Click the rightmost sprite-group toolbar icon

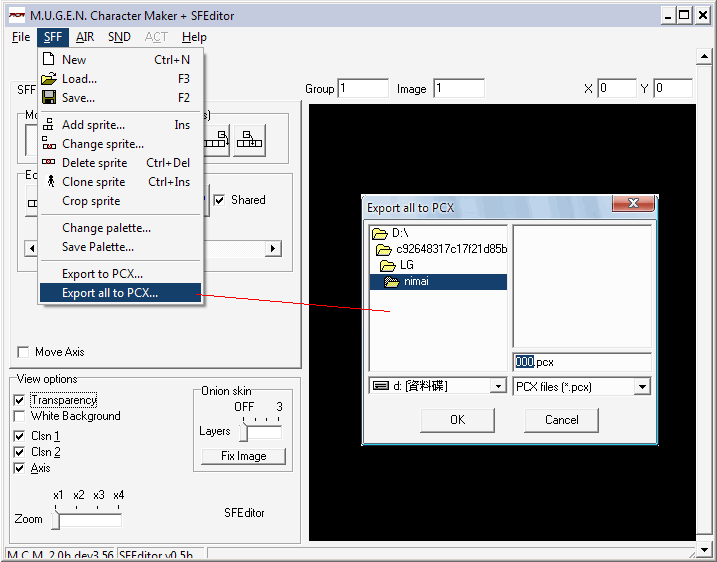click(249, 140)
